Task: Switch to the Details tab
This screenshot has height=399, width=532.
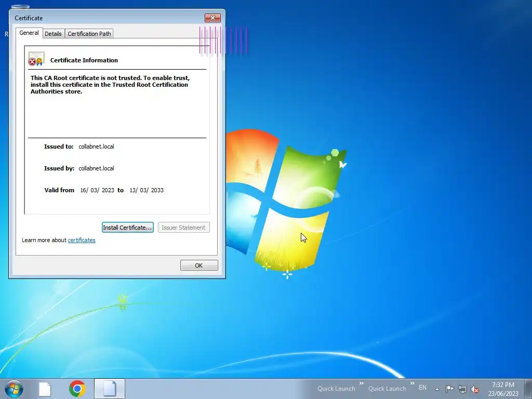Action: point(54,34)
